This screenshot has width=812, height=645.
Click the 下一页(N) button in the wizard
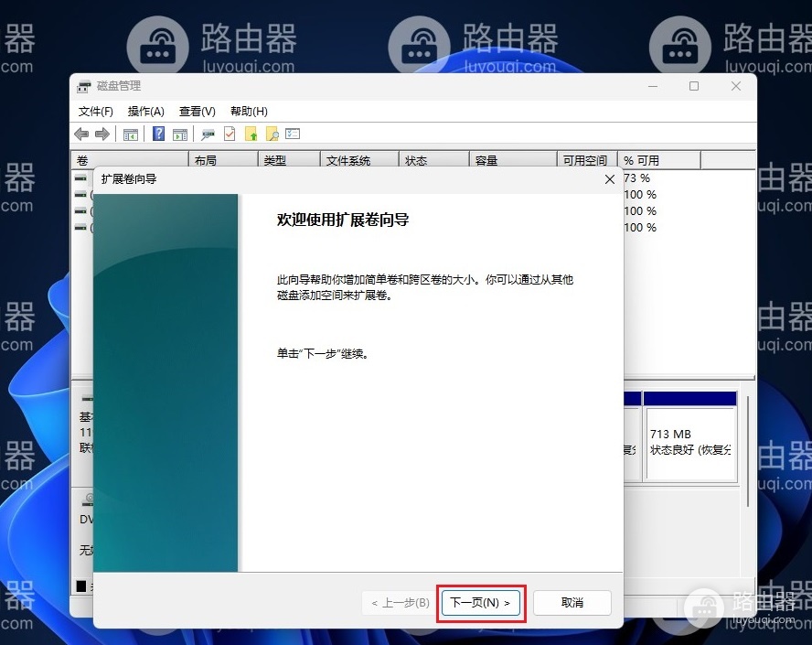[x=481, y=603]
